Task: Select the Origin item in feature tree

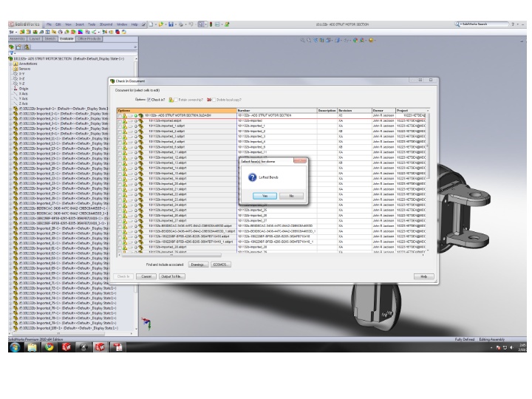Action: click(24, 89)
